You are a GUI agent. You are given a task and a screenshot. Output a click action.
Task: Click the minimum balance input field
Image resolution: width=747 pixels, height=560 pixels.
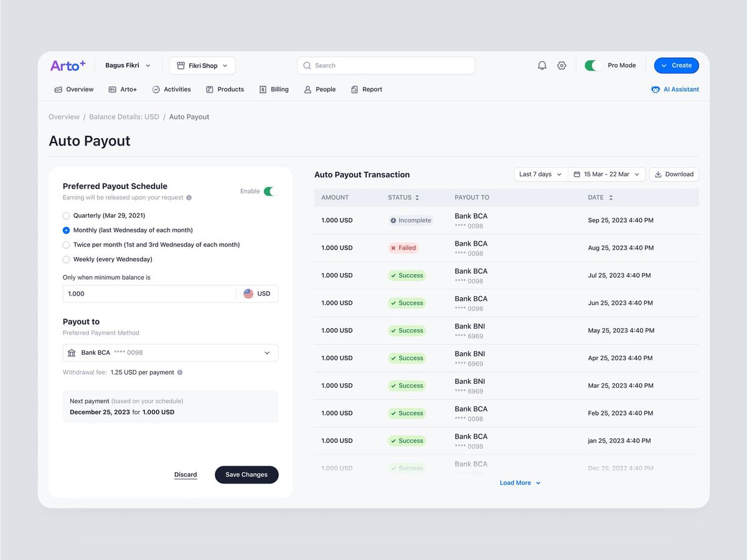coord(149,294)
